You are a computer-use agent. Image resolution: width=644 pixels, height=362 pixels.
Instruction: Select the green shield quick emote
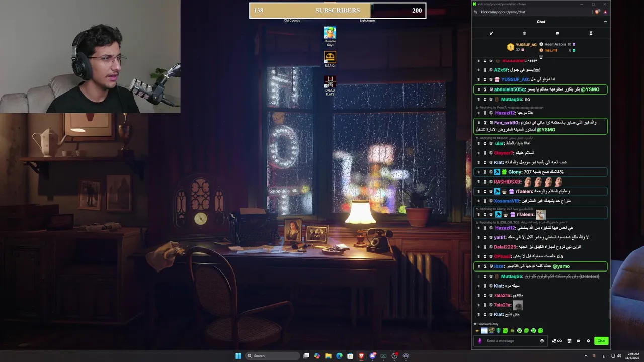tap(499, 330)
